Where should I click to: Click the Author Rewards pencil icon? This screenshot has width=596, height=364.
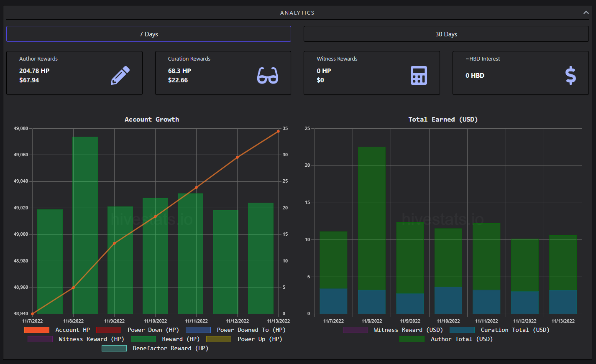tap(120, 76)
